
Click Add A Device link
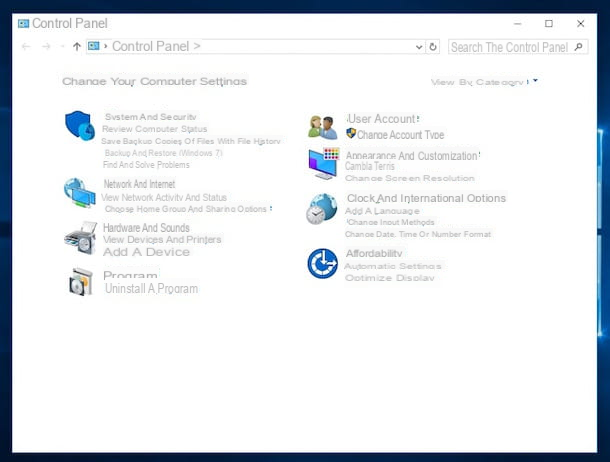[x=146, y=252]
